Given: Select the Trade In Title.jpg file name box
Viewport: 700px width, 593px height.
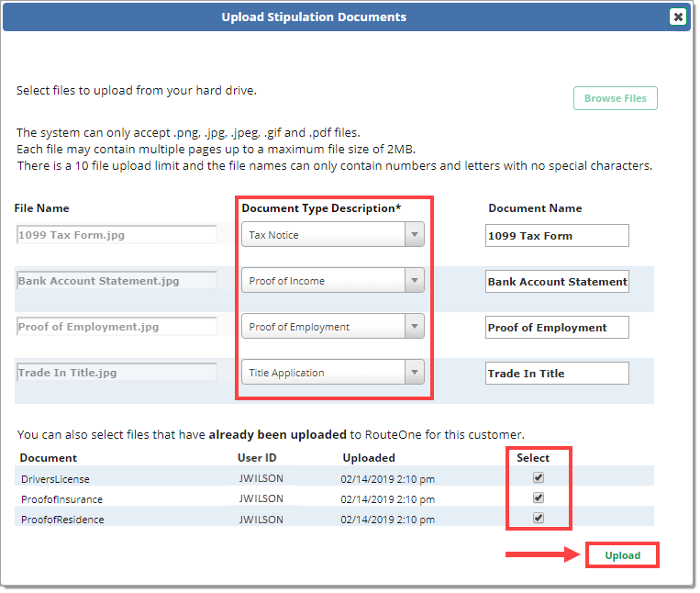Looking at the screenshot, I should tap(116, 373).
